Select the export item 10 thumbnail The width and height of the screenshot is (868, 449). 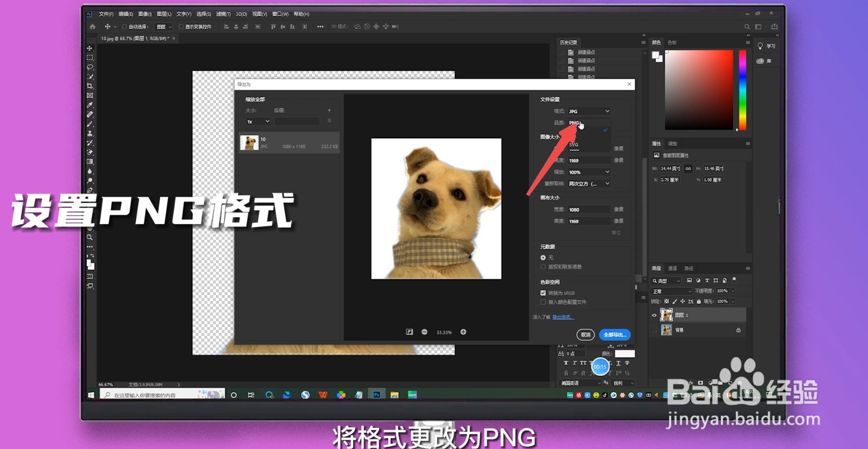coord(249,143)
